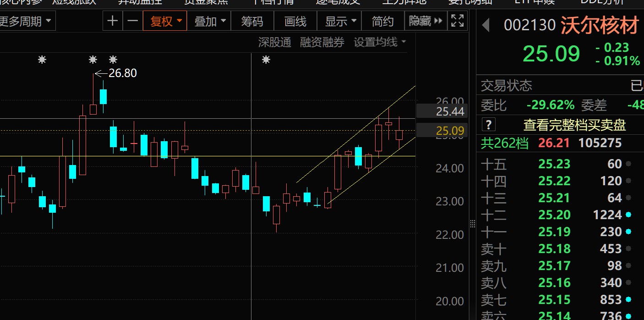Switch to 简约 simple mode

(x=383, y=21)
